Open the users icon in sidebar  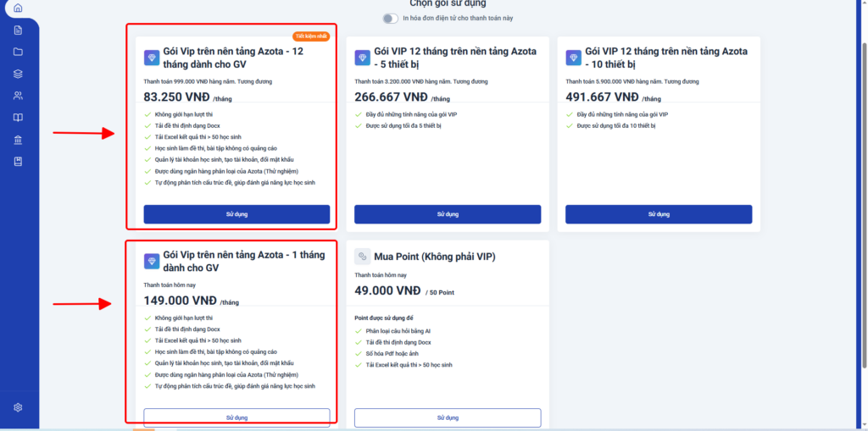(19, 96)
